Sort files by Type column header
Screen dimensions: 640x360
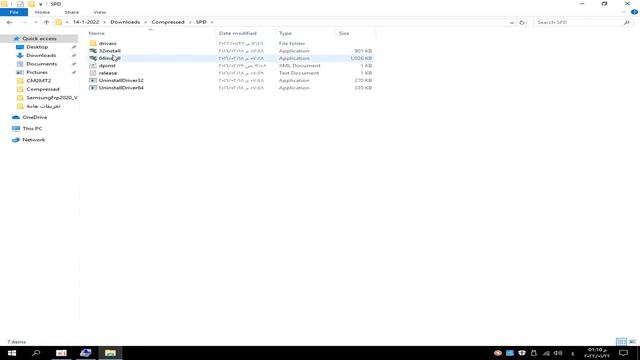pyautogui.click(x=285, y=33)
